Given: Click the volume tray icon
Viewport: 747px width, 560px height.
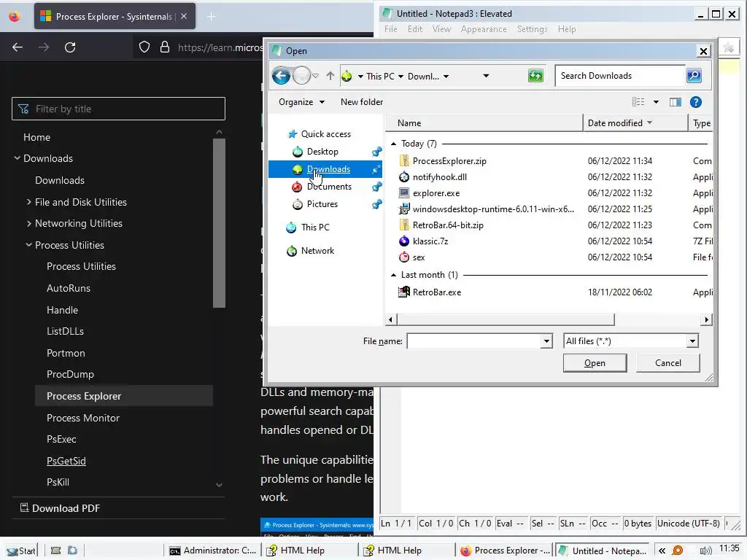Looking at the screenshot, I should tap(705, 551).
